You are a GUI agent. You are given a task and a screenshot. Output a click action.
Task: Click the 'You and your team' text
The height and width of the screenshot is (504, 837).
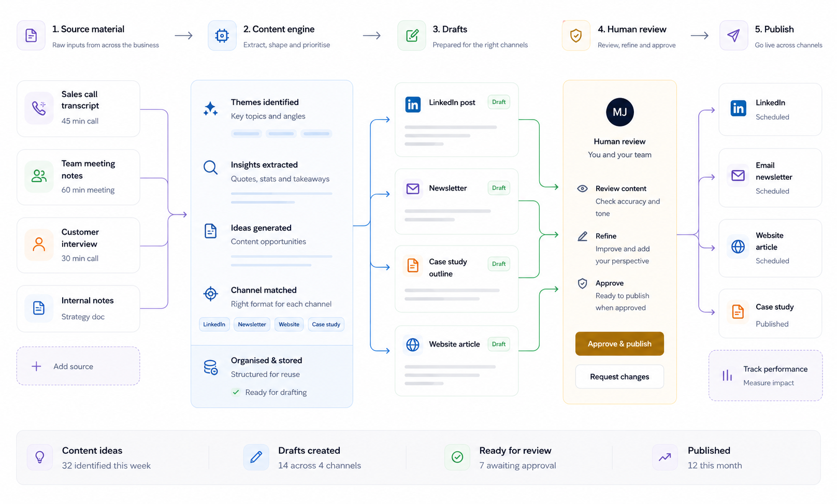(619, 155)
